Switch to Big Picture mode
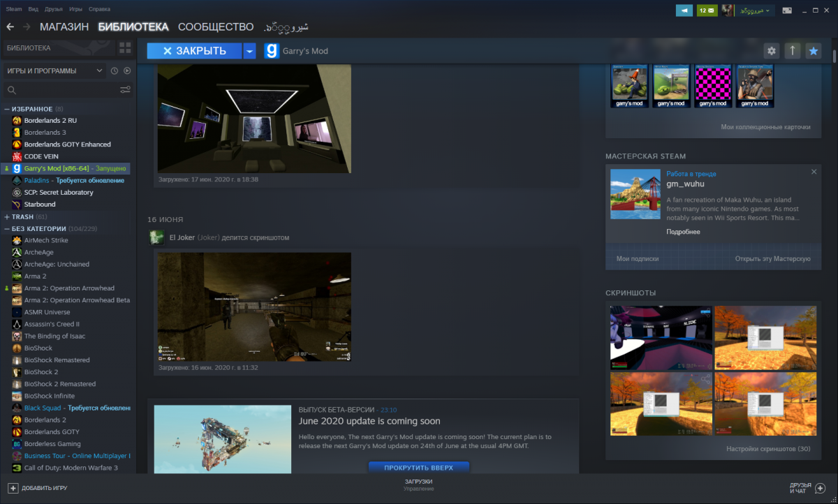Image resolution: width=838 pixels, height=504 pixels. point(787,10)
